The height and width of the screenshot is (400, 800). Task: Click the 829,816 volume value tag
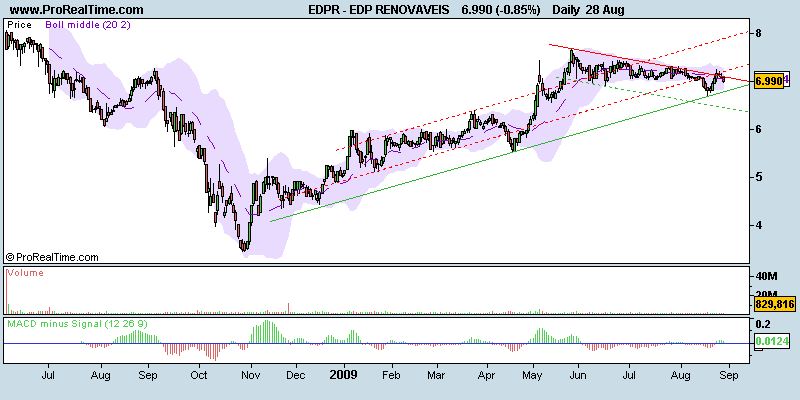[774, 305]
